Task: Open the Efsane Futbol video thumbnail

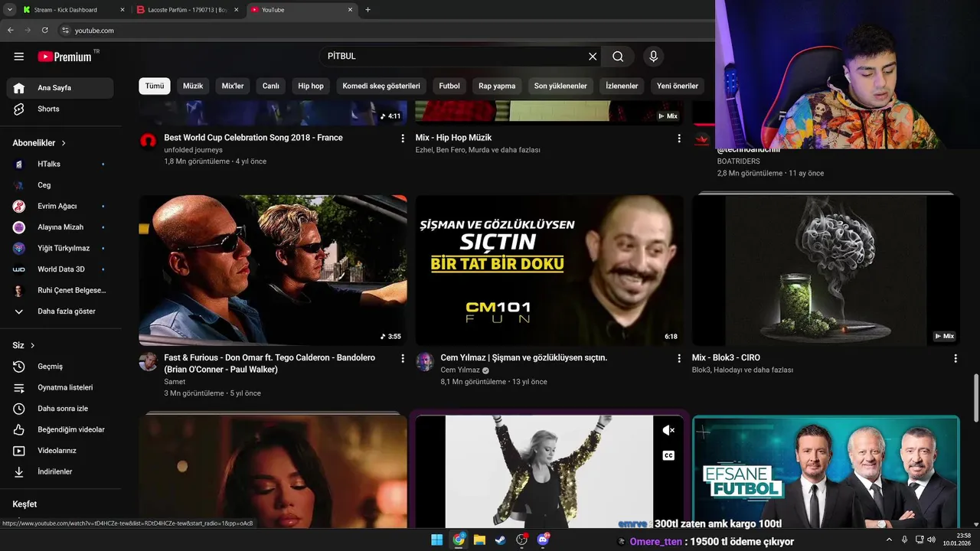Action: [825, 471]
